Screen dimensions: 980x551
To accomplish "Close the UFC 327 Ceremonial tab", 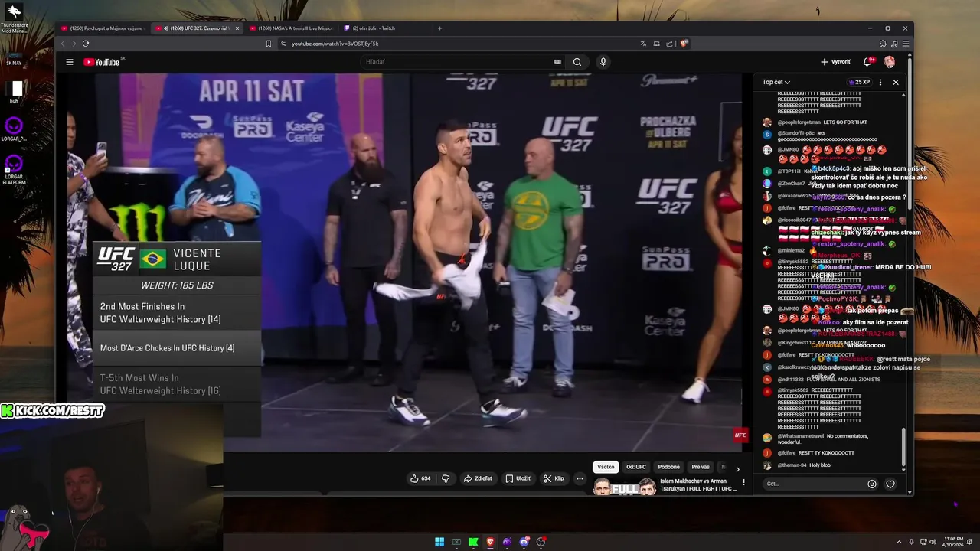I will click(237, 28).
